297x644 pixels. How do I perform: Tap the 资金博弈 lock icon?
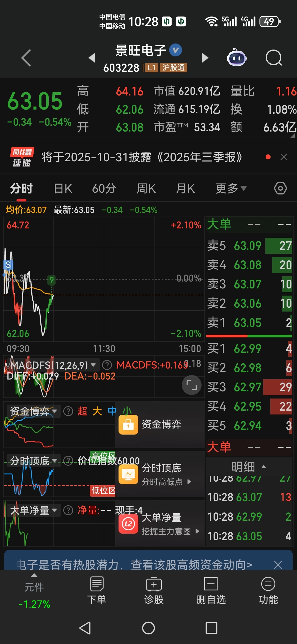pyautogui.click(x=128, y=425)
